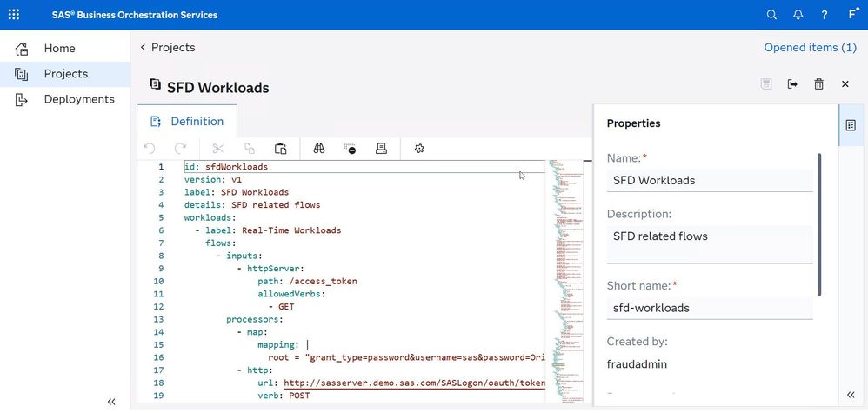Screen dimensions: 868x413
Task: Click line 1 'id: sfdWorkloads'
Action: pyautogui.click(x=226, y=167)
